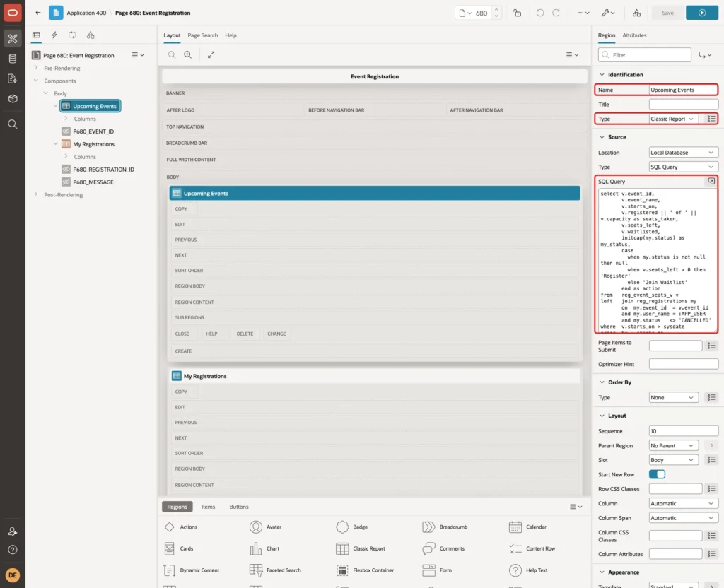The width and height of the screenshot is (724, 588).
Task: Open the Help tab
Action: point(230,35)
